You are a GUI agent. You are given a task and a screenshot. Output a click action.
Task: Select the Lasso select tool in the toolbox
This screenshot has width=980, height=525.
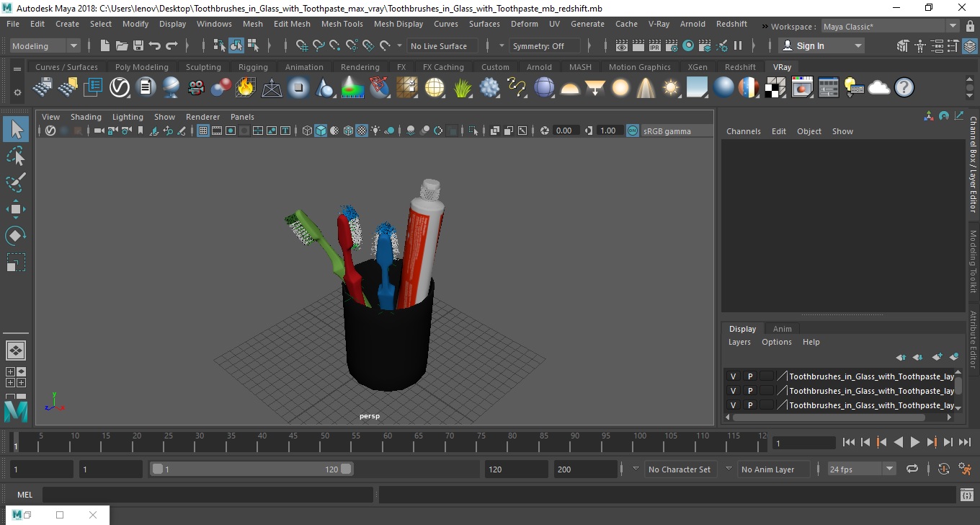16,156
